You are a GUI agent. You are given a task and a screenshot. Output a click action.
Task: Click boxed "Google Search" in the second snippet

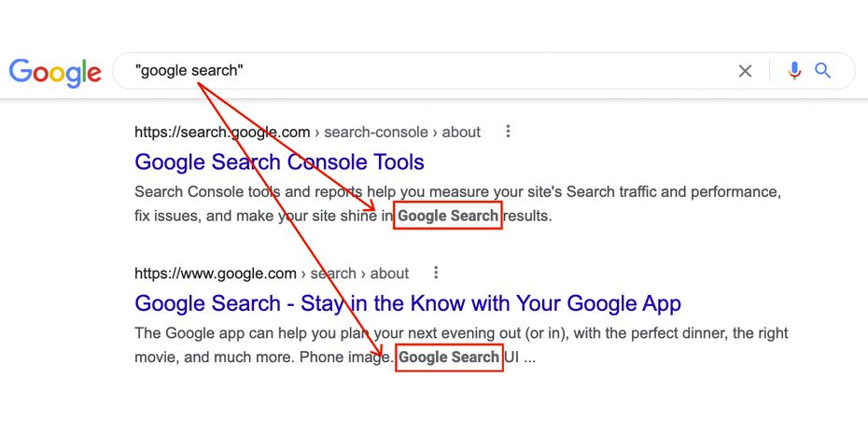[x=449, y=357]
